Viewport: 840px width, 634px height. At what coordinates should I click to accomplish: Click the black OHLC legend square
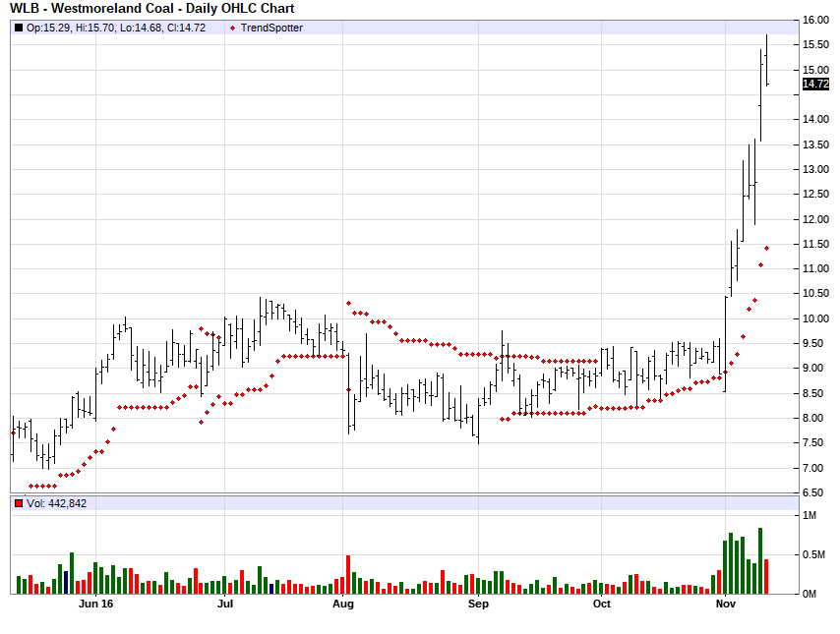pyautogui.click(x=19, y=28)
